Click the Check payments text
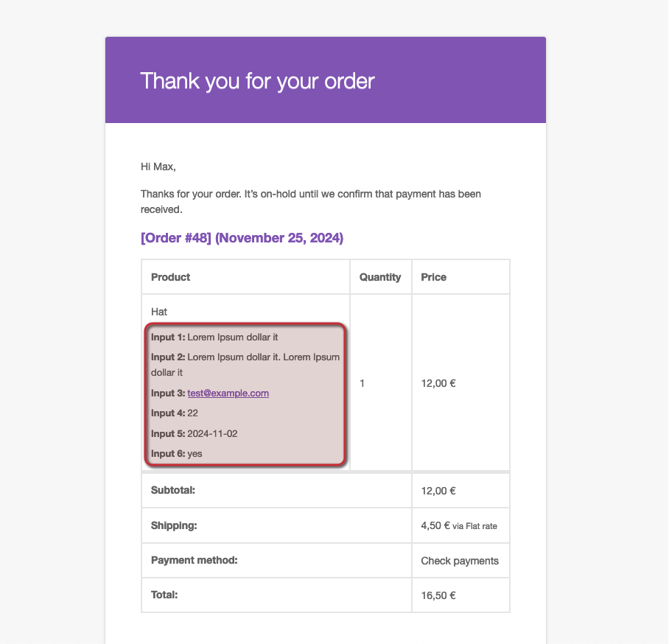 tap(460, 561)
